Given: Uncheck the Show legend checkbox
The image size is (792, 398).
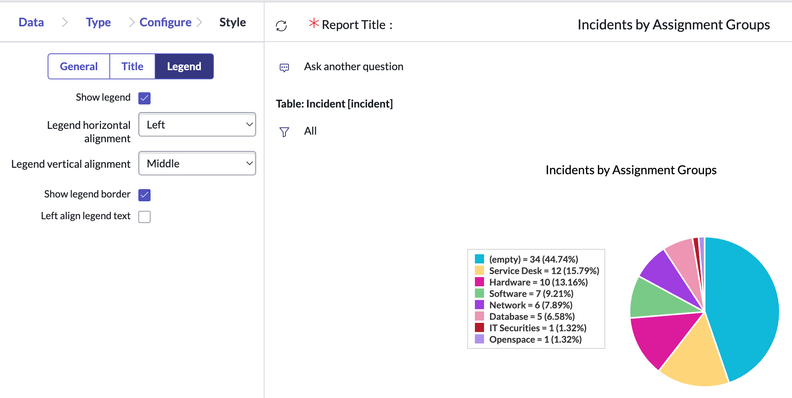Looking at the screenshot, I should coord(144,98).
